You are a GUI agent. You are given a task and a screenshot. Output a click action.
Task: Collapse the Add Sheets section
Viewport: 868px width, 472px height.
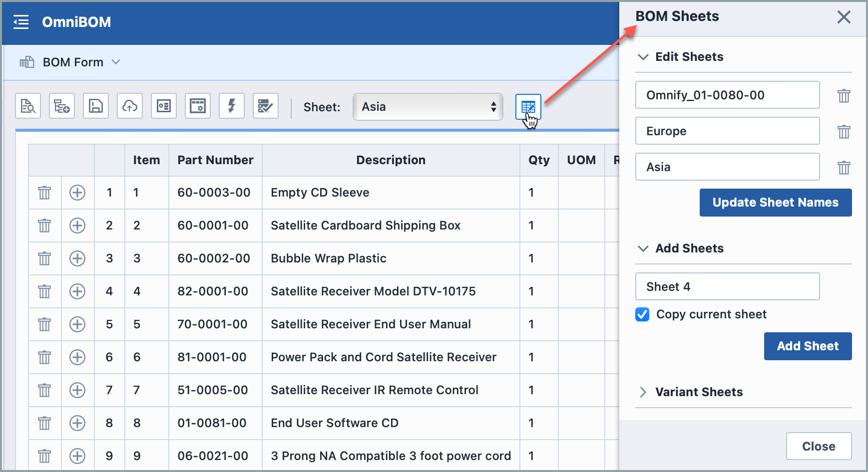pyautogui.click(x=643, y=248)
